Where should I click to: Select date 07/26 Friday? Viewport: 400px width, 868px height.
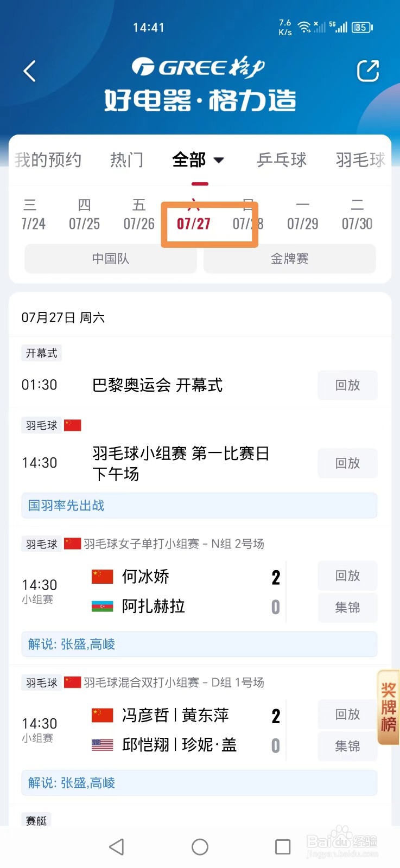139,214
